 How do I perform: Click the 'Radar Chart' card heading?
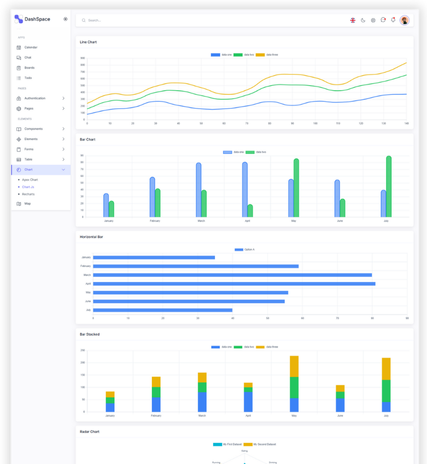[x=89, y=432]
